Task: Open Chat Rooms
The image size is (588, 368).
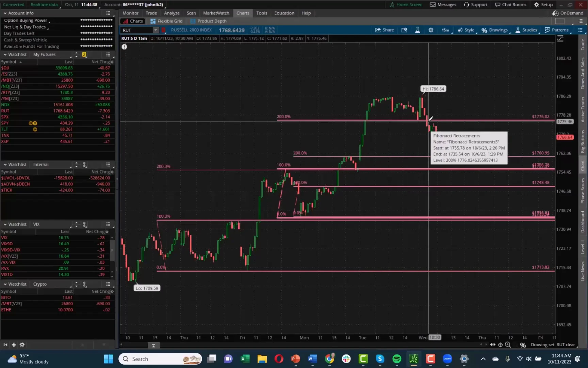Action: pos(510,4)
